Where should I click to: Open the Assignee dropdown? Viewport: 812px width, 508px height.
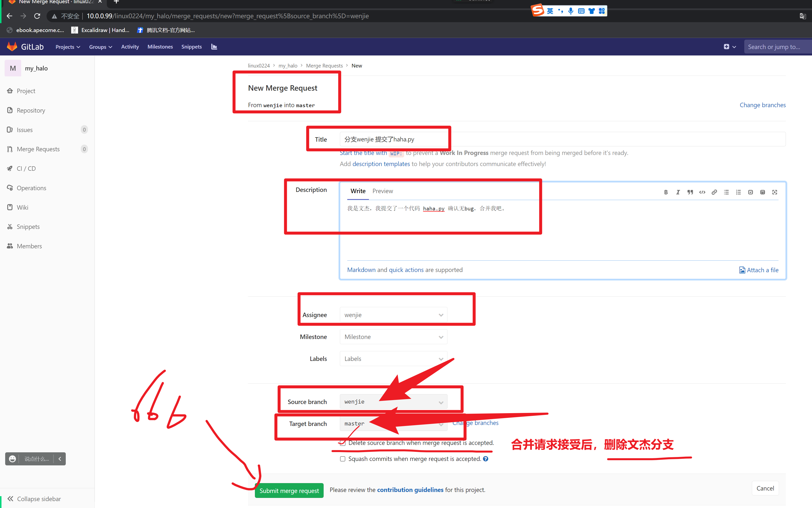pos(393,315)
